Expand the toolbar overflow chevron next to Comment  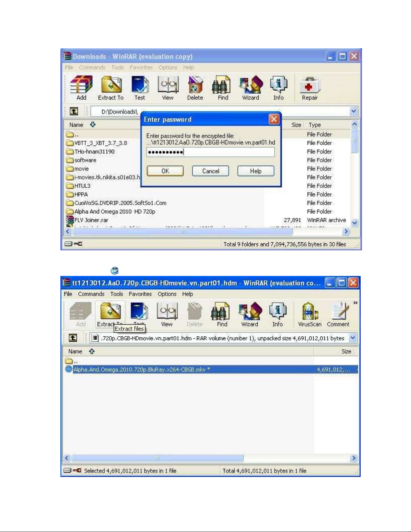tap(355, 303)
